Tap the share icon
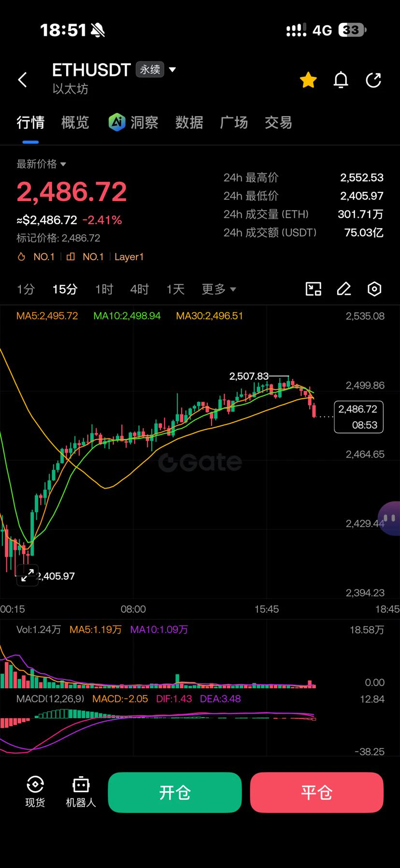This screenshot has width=400, height=868. pyautogui.click(x=373, y=80)
